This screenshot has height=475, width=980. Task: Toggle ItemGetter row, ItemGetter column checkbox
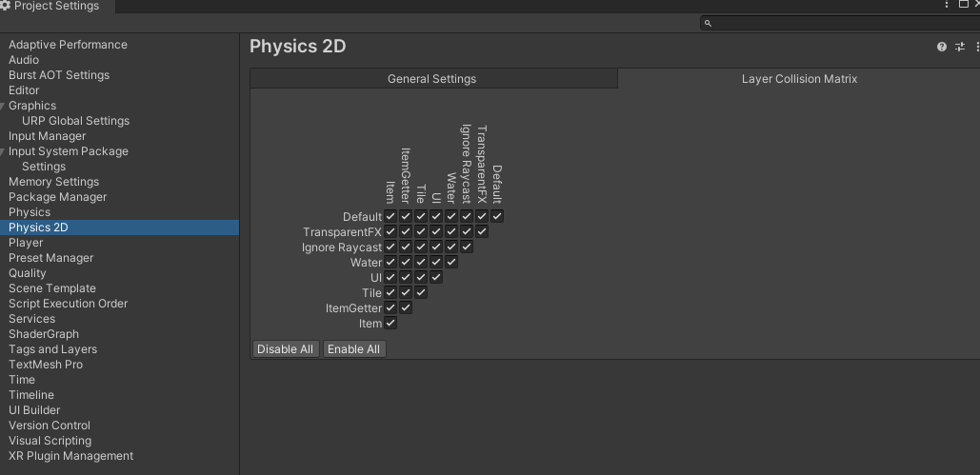(406, 308)
